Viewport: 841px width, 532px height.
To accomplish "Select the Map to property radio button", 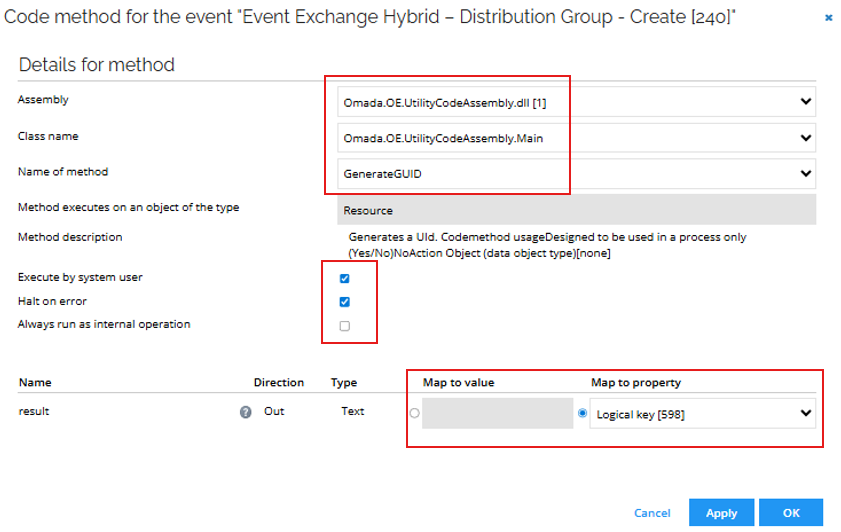I will 582,413.
